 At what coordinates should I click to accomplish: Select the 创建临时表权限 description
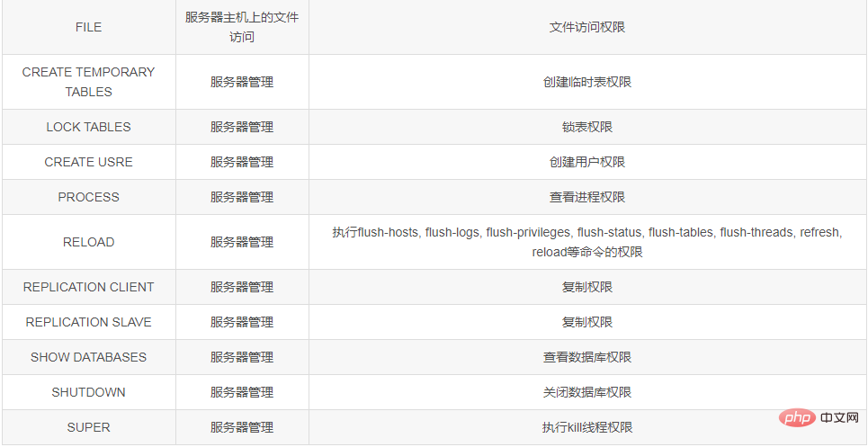pyautogui.click(x=587, y=82)
